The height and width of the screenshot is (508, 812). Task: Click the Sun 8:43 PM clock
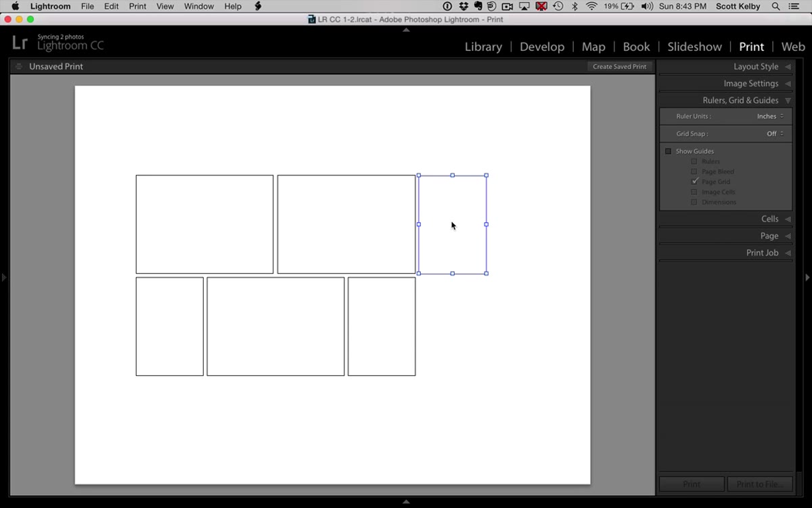tap(683, 6)
